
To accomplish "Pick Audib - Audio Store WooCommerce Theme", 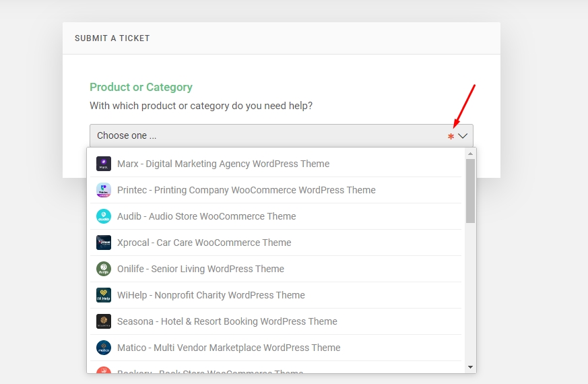I will (206, 216).
